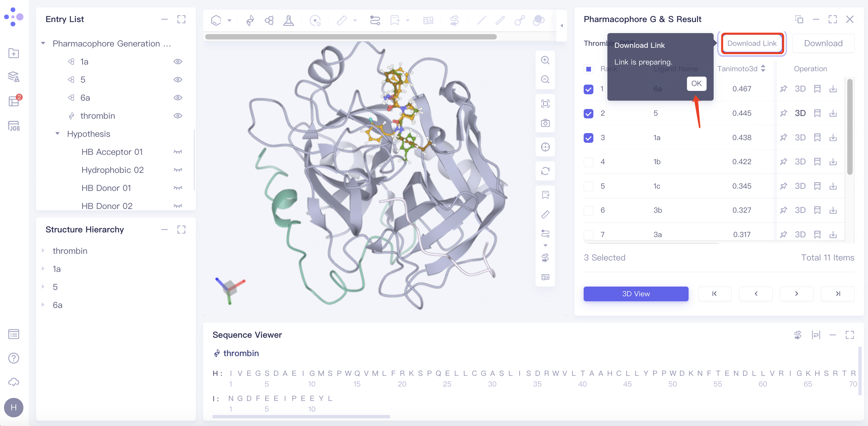Screen dimensions: 868x426
Task: Select entry 5 in Entry List
Action: tap(83, 80)
